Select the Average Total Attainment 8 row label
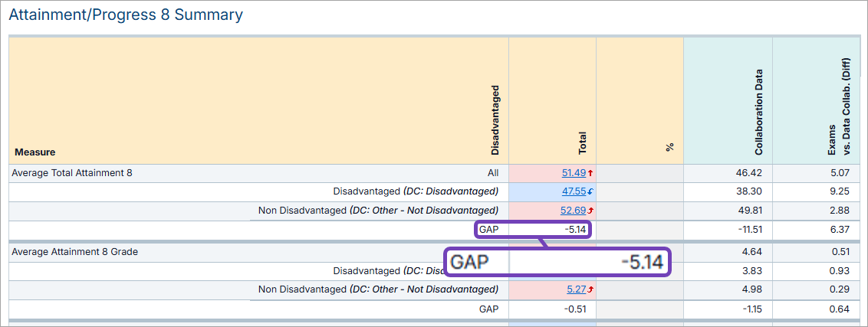Screen dimensions: 868x327 [x=71, y=174]
